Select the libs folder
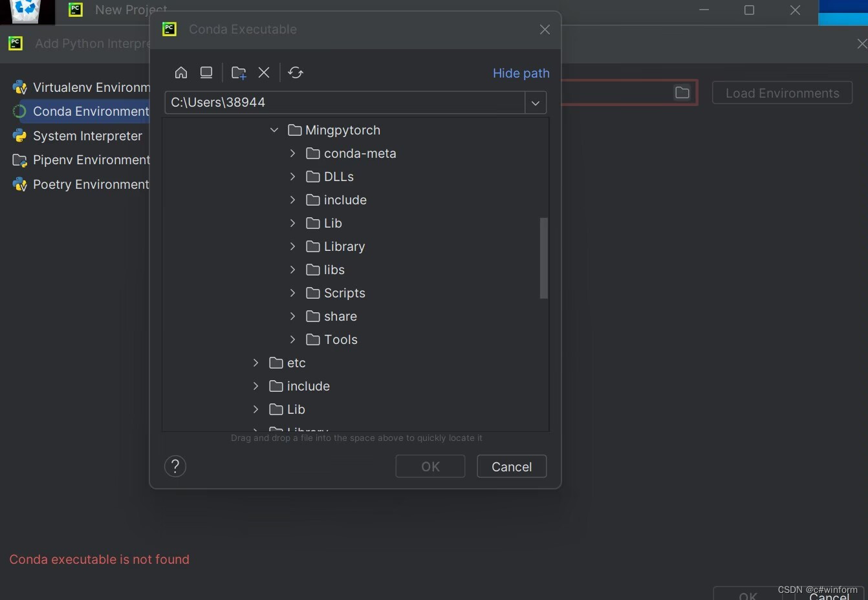Screen dimensions: 868x600 [325, 270]
